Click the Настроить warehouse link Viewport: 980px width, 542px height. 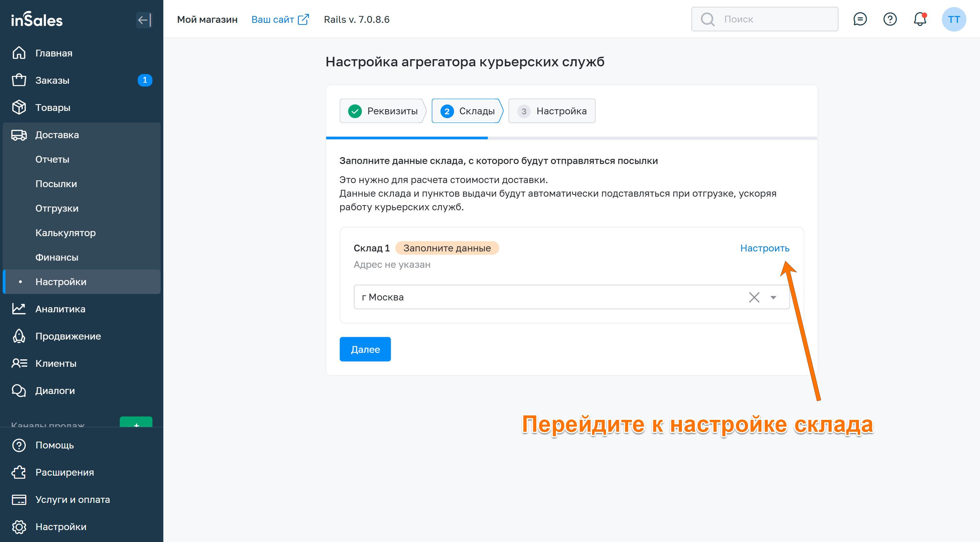tap(764, 248)
